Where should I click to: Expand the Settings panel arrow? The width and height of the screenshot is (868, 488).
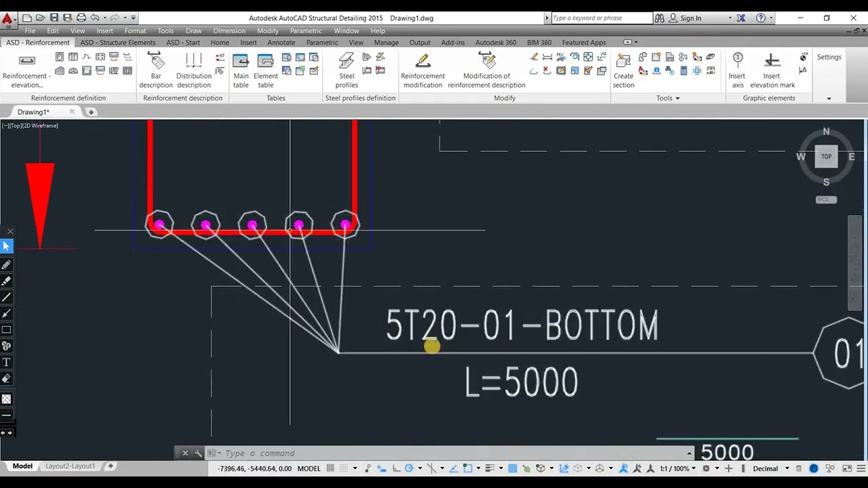829,98
